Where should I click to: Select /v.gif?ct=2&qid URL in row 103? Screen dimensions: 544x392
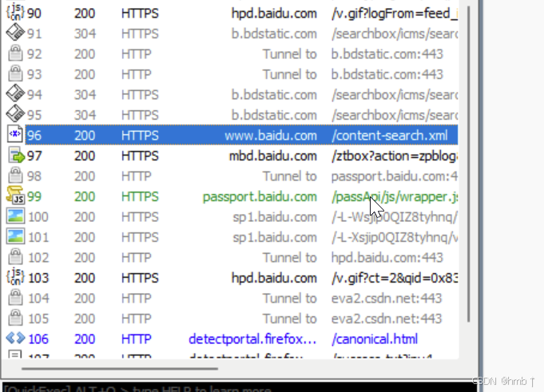395,278
